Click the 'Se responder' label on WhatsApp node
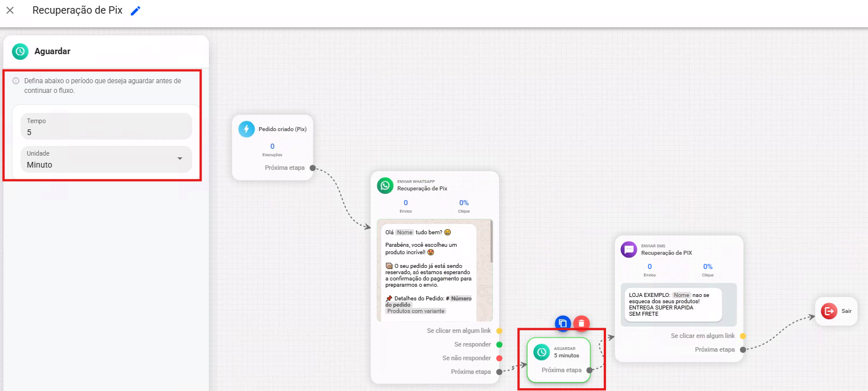The image size is (868, 391). [473, 344]
